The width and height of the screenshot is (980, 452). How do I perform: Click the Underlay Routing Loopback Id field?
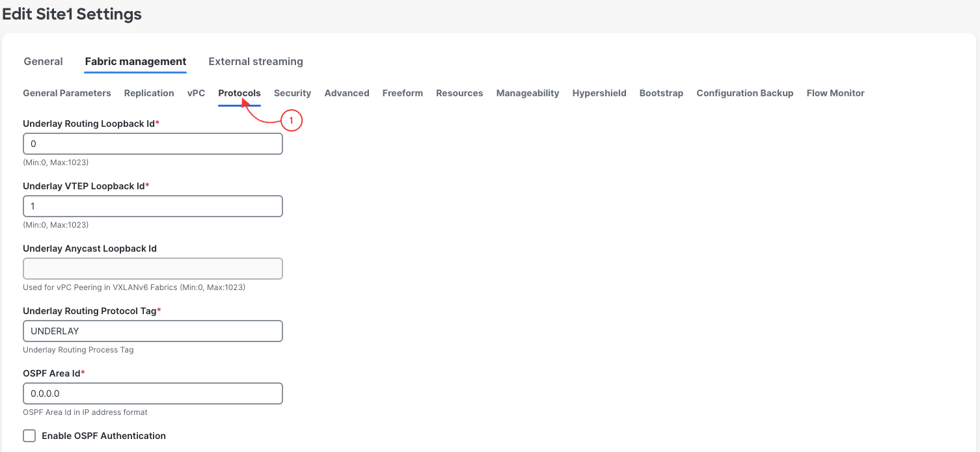click(x=153, y=144)
